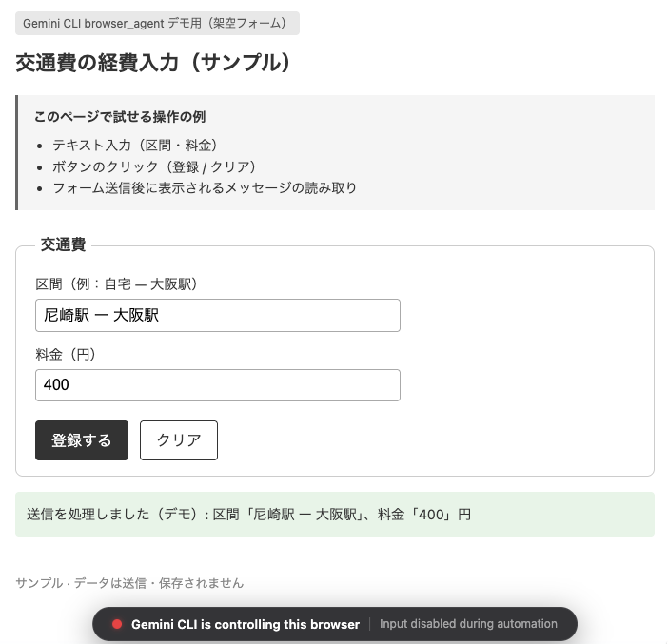Screen dimensions: 668x644
Task: Click the 交通費の経費入力（サンプル） heading
Action: pos(152,64)
